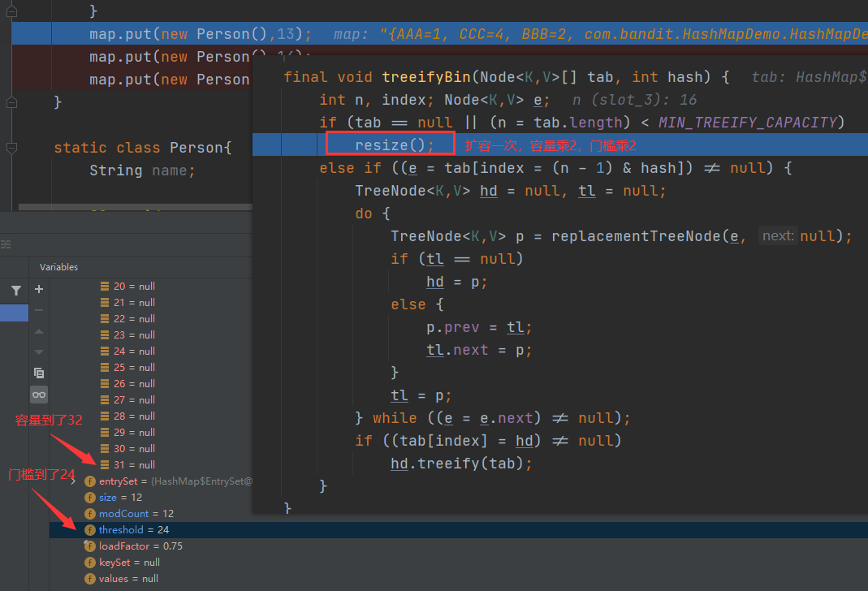868x591 pixels.
Task: Add a new watch with the plus icon
Action: coord(39,289)
